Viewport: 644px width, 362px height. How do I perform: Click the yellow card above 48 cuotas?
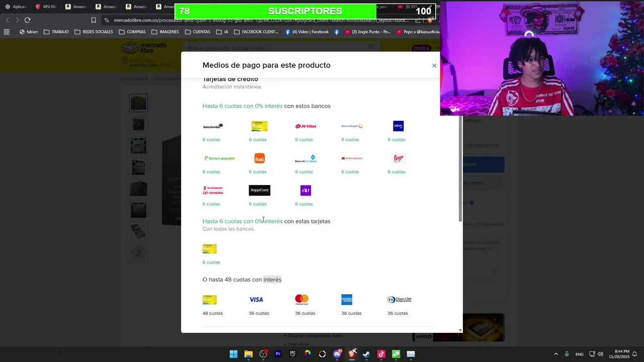coord(210,300)
